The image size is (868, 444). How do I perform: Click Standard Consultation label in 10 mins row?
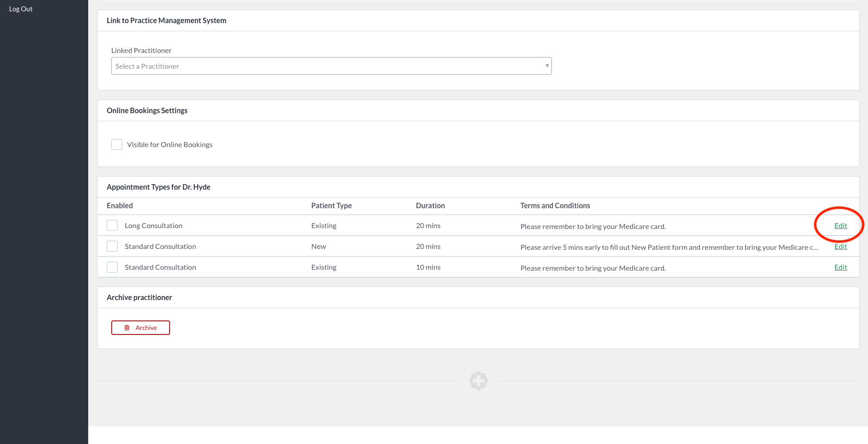161,267
